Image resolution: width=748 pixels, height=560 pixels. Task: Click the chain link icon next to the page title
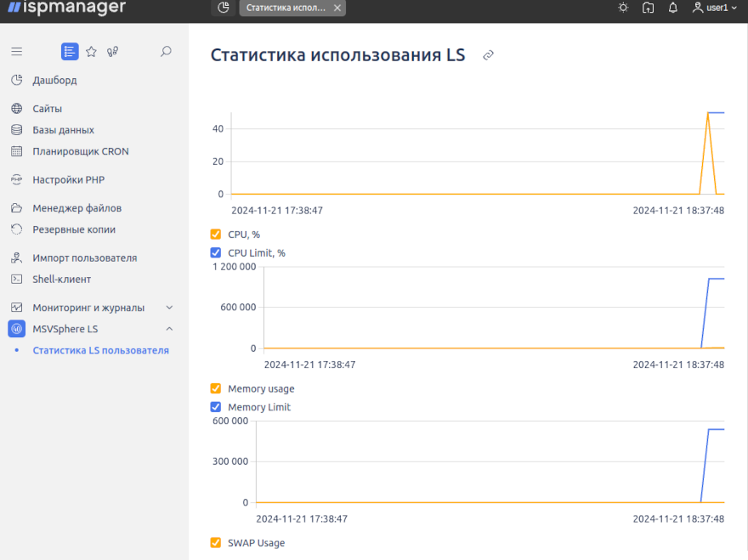coord(488,54)
